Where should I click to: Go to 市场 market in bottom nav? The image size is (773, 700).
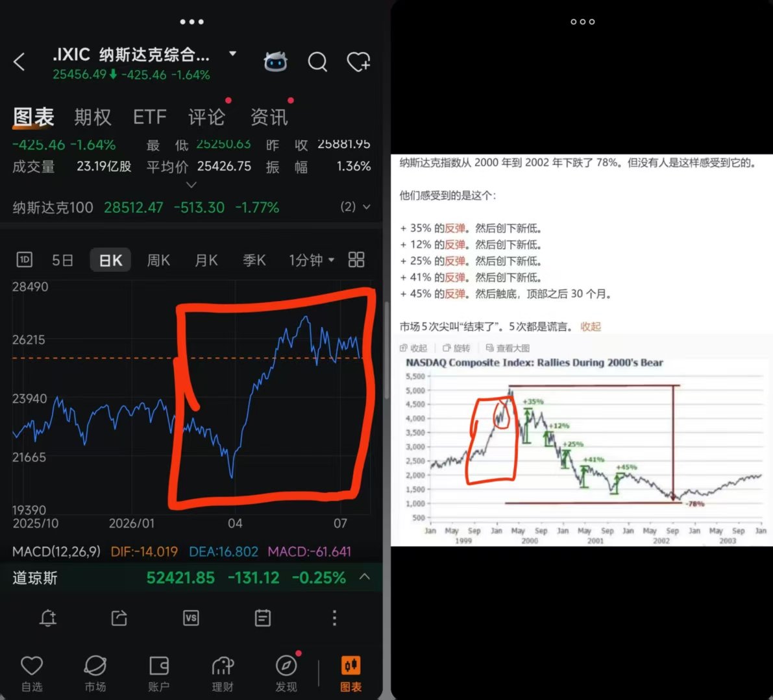[x=95, y=673]
